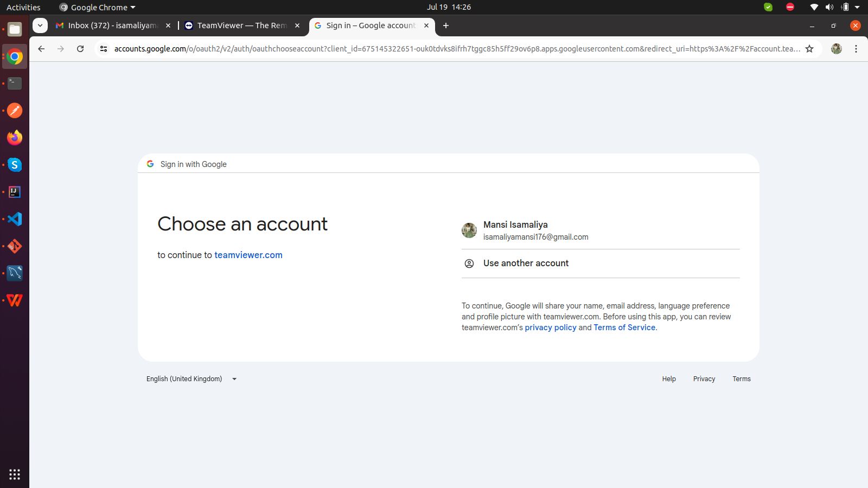The image size is (868, 488).
Task: Click the Chrome icon in the dock
Action: tap(15, 56)
